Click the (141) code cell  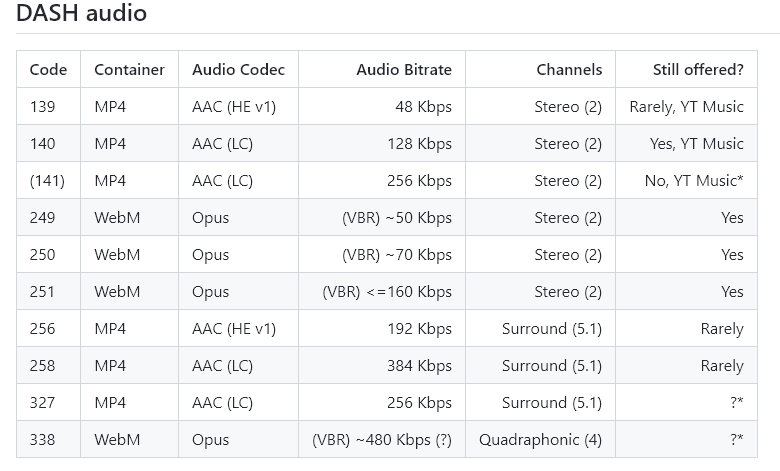(x=47, y=181)
